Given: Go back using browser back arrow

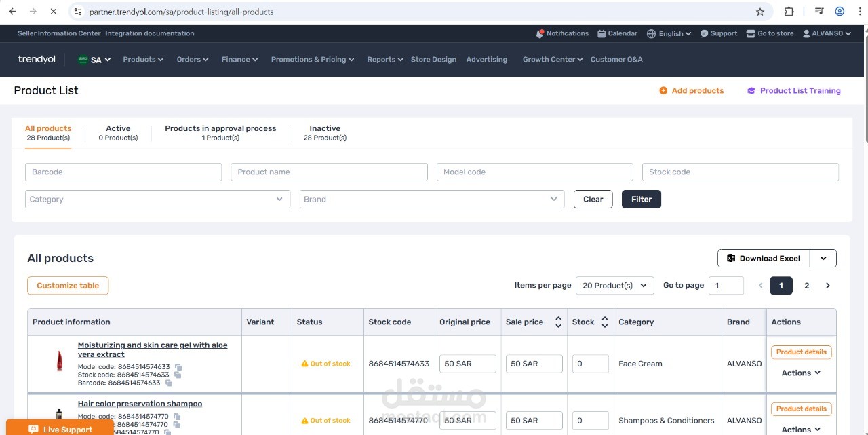Looking at the screenshot, I should point(12,12).
